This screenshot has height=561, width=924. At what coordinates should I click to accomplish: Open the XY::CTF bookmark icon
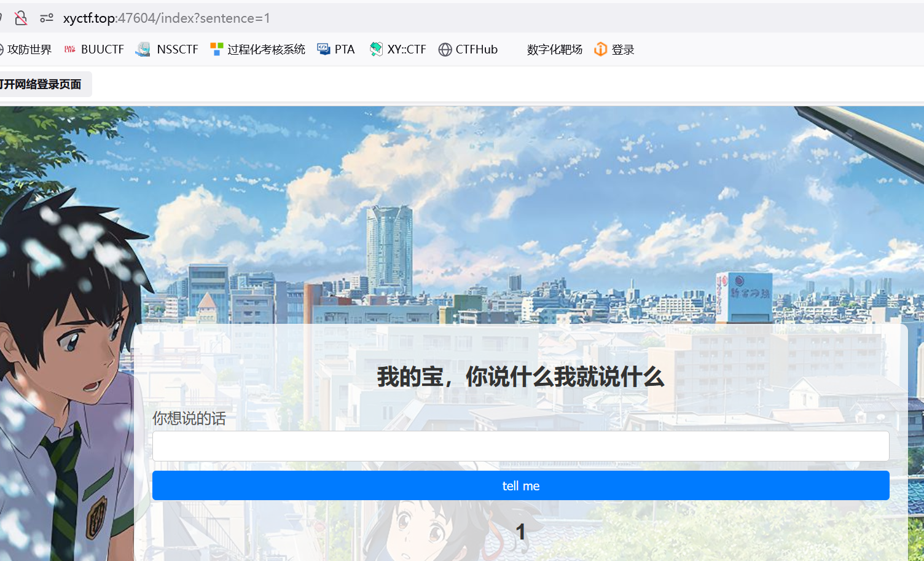click(x=376, y=49)
